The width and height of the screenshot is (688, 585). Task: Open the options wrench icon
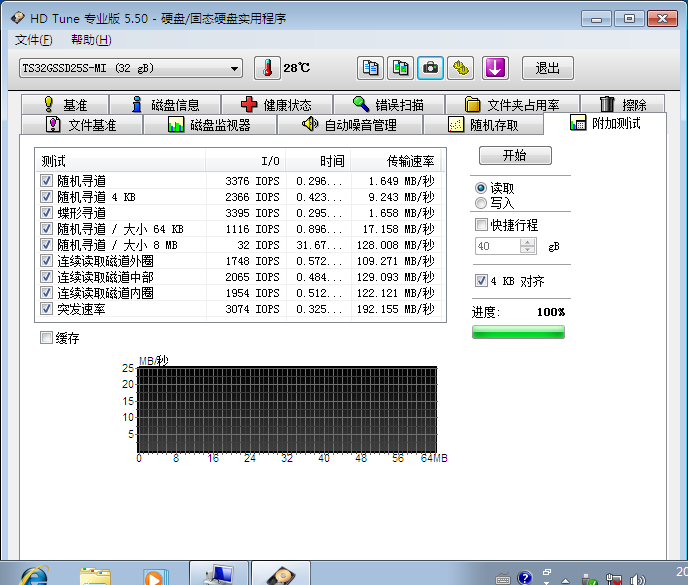click(460, 68)
